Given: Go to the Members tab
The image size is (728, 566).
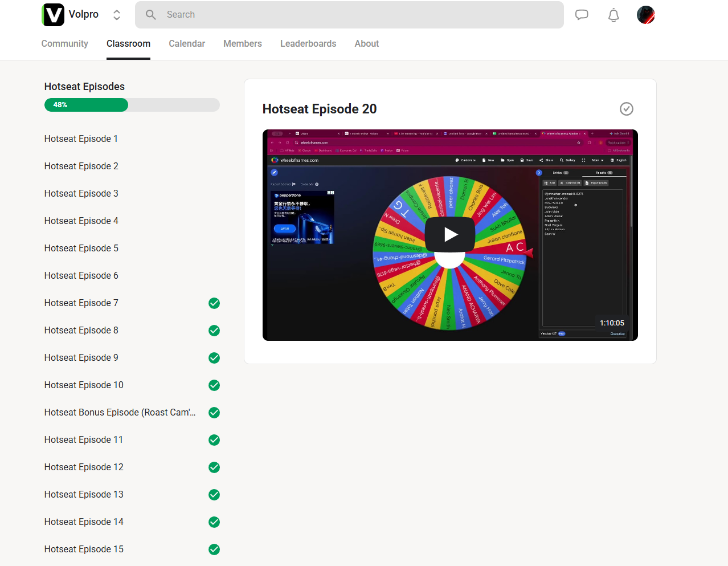Looking at the screenshot, I should [x=243, y=44].
